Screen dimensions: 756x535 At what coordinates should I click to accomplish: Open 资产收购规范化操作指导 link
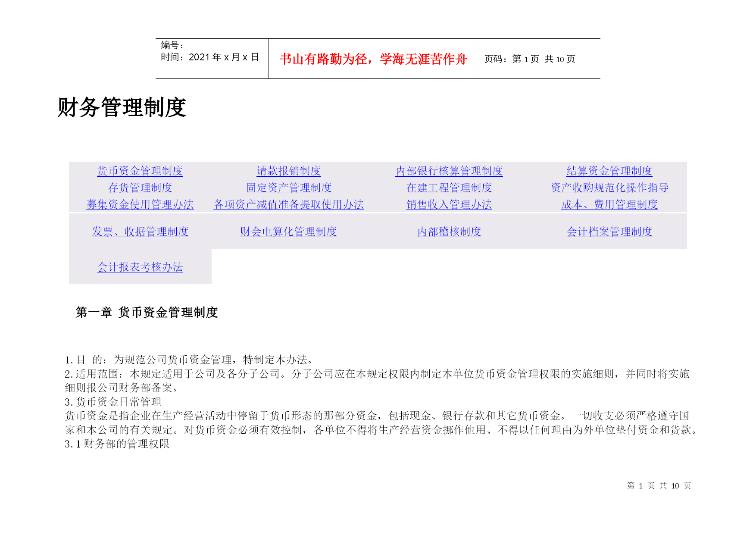tap(609, 188)
